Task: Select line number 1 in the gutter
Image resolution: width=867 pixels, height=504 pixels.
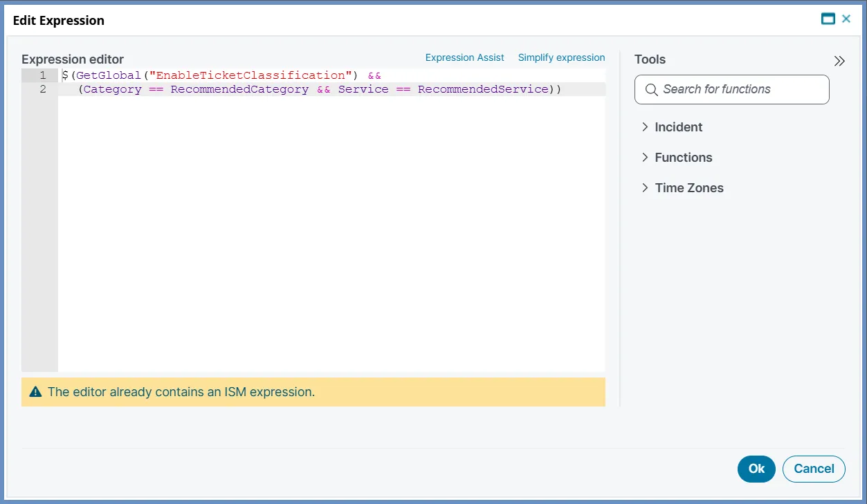Action: tap(42, 75)
